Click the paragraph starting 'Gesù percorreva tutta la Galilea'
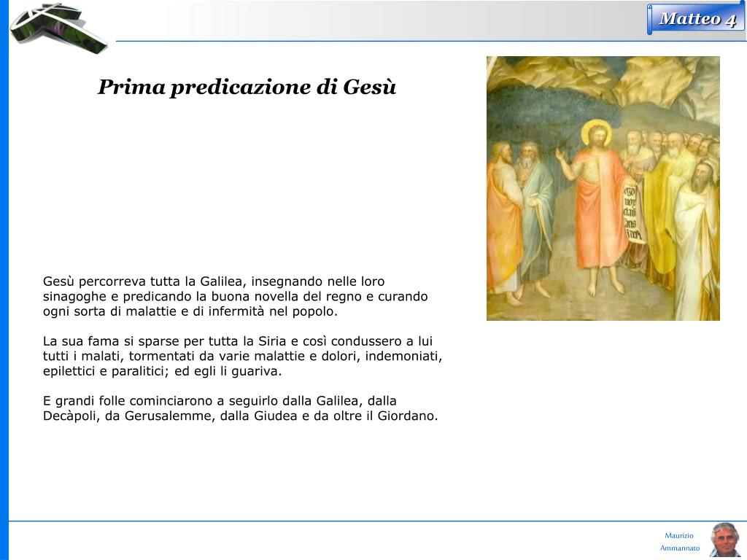 [x=236, y=296]
